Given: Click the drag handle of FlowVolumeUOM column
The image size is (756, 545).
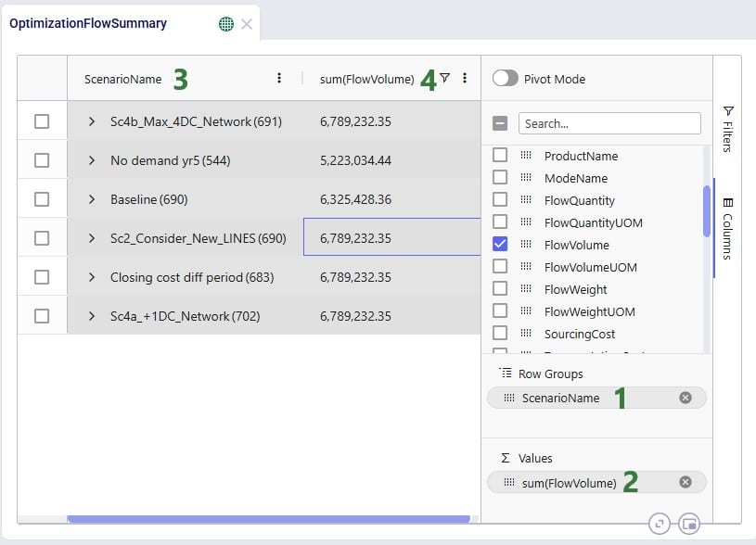Looking at the screenshot, I should (526, 266).
